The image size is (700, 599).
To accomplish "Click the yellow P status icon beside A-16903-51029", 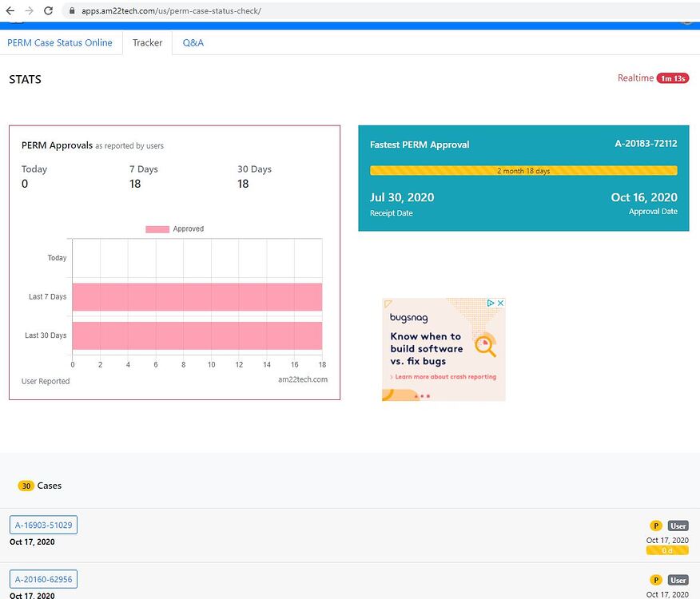I will point(654,526).
